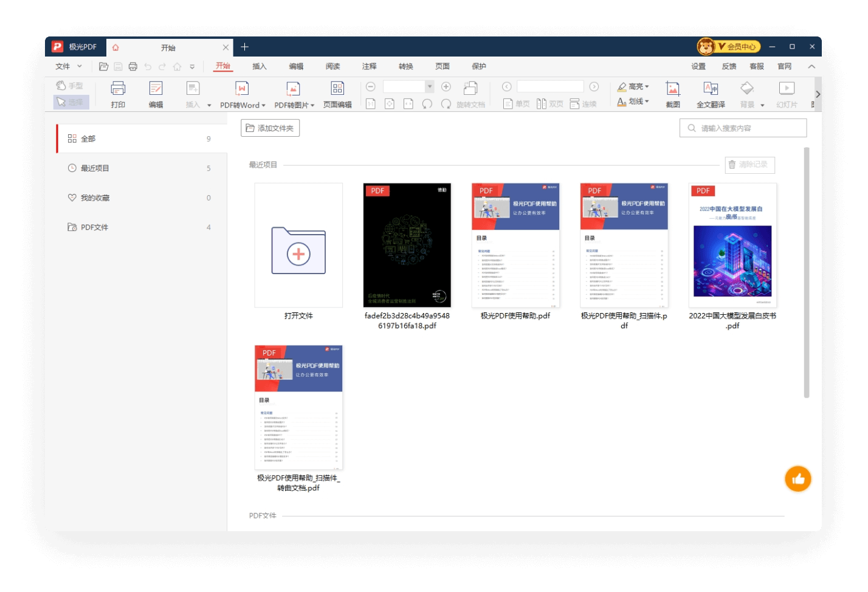868x592 pixels.
Task: Launch 全文翻译 full-text translation
Action: [710, 94]
